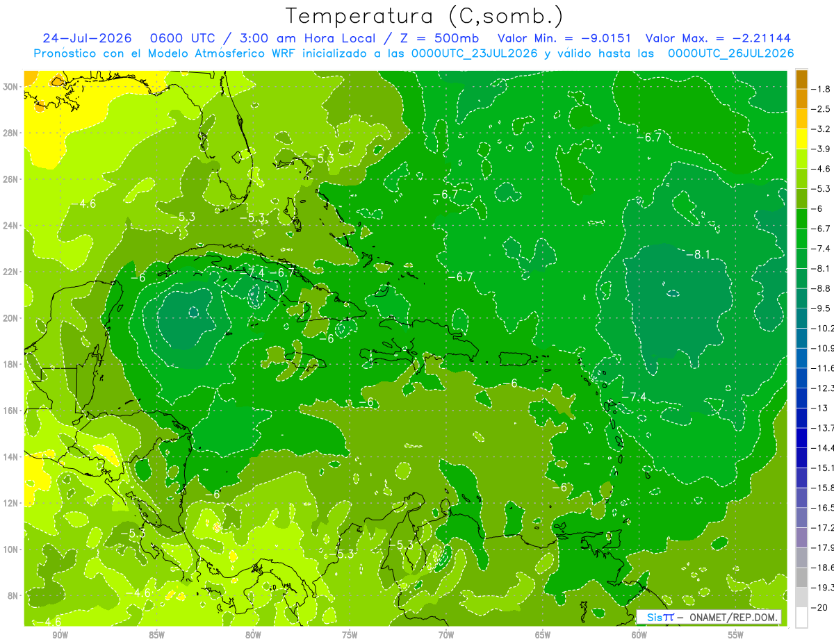
Task: Click the 70W longitude axis label
Action: click(446, 635)
